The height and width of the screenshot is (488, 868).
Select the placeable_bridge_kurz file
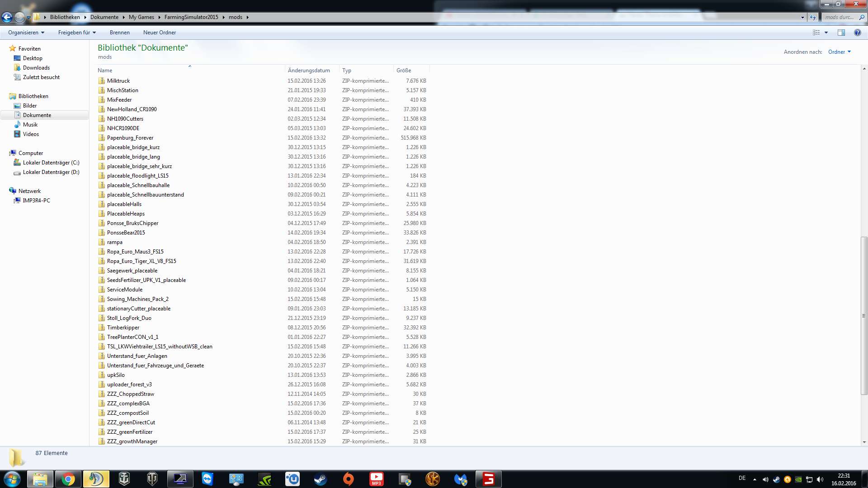coord(133,147)
